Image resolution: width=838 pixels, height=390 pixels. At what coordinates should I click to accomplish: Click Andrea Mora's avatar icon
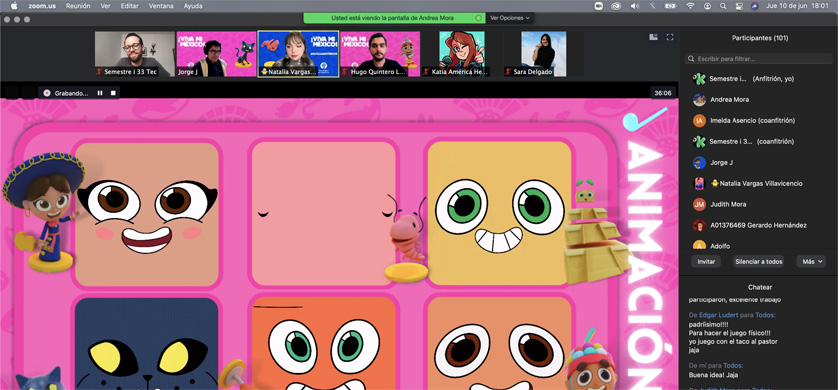699,99
